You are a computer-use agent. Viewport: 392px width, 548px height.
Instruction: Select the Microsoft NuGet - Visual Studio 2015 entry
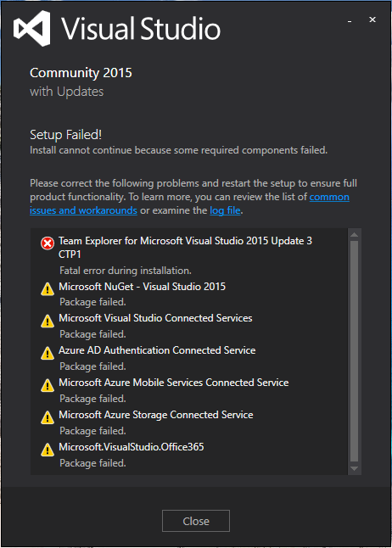(142, 287)
